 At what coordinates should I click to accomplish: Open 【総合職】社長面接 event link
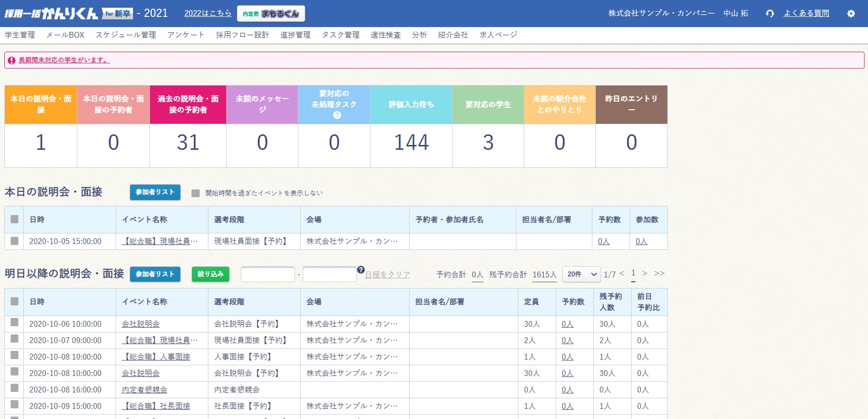tap(156, 406)
